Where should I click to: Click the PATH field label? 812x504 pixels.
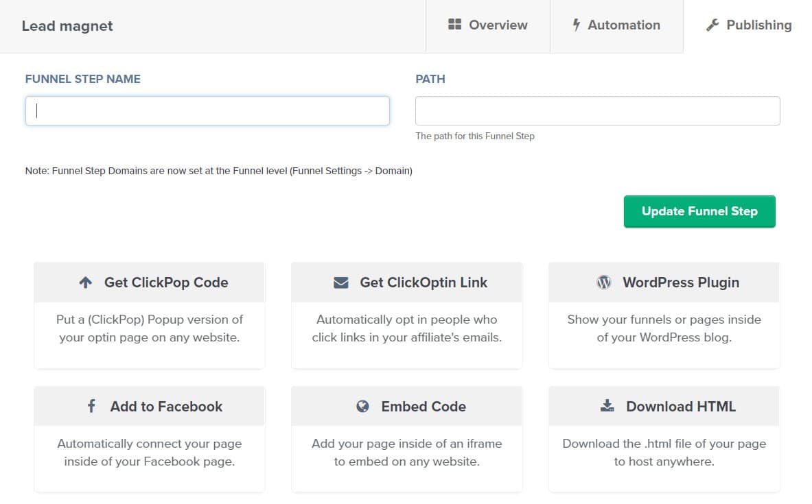pyautogui.click(x=430, y=79)
